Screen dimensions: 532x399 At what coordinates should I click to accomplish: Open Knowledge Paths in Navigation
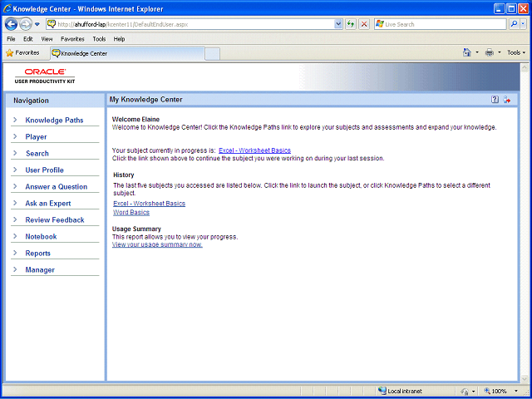pos(54,120)
